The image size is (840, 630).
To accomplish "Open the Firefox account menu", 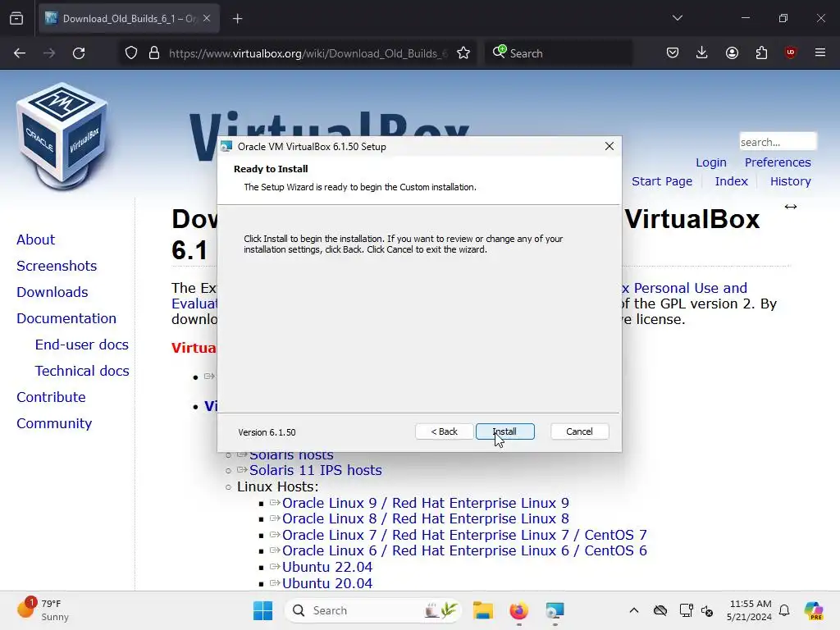I will tap(732, 52).
